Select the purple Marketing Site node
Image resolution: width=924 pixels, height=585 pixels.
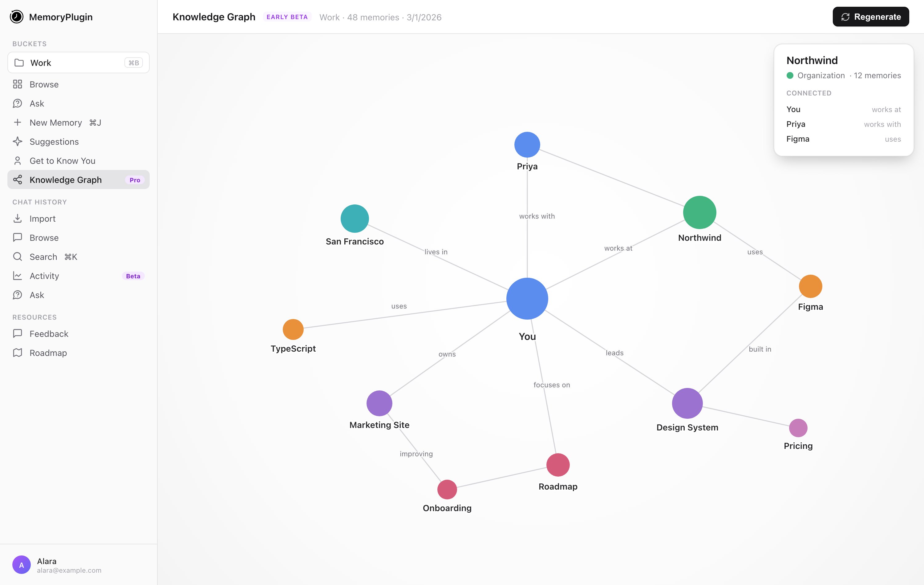pos(379,403)
